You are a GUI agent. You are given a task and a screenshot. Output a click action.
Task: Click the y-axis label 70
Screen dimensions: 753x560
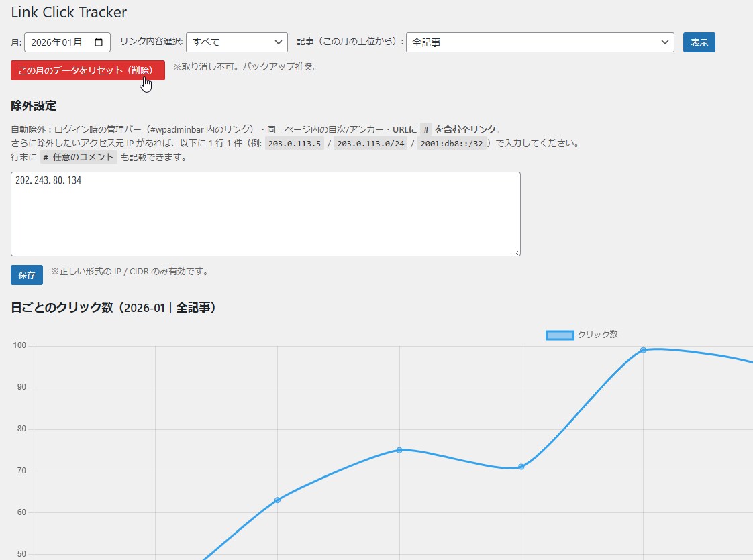pos(21,471)
